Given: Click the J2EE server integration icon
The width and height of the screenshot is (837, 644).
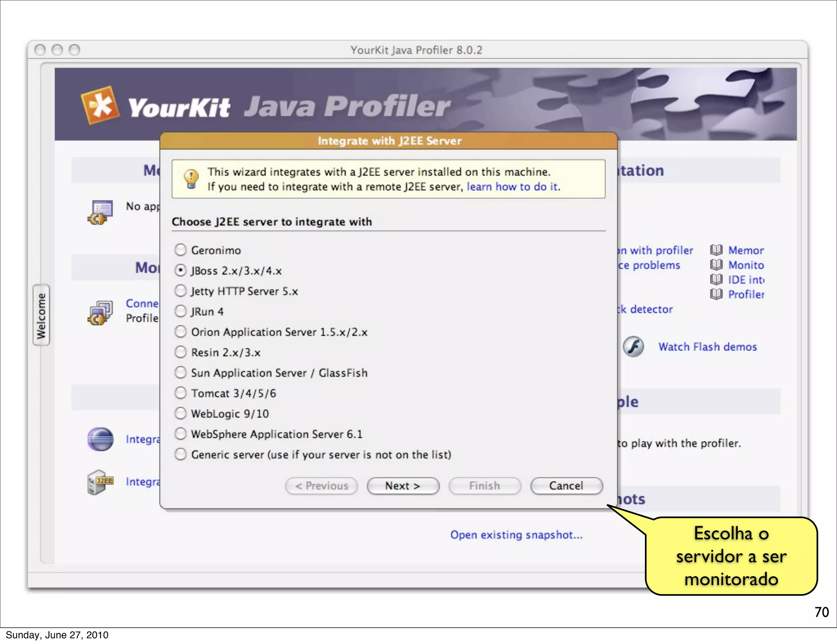Looking at the screenshot, I should (x=100, y=482).
